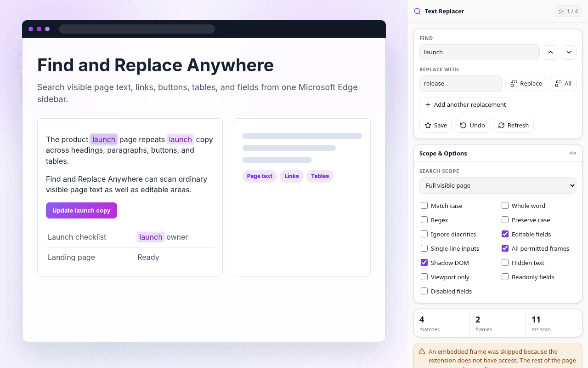The width and height of the screenshot is (588, 368).
Task: Enable Whole word checkbox
Action: coord(505,206)
